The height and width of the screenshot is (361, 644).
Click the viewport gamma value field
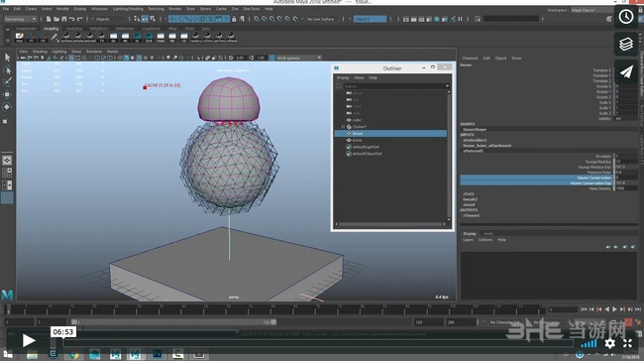[261, 58]
